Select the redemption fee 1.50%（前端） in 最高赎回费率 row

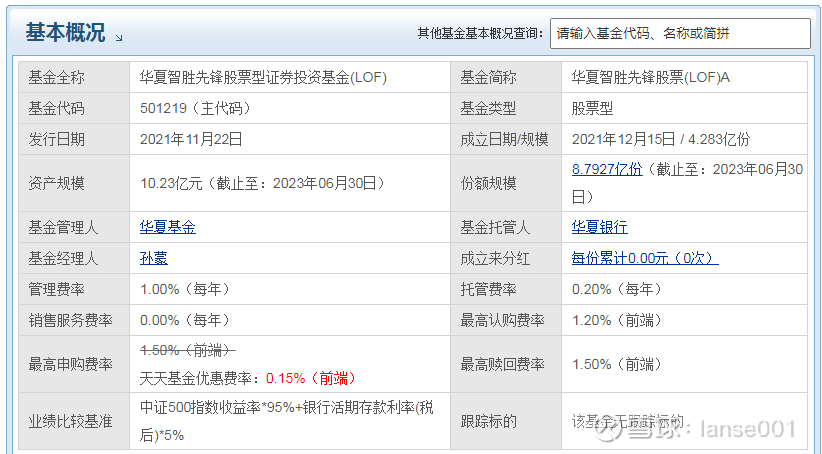[616, 364]
